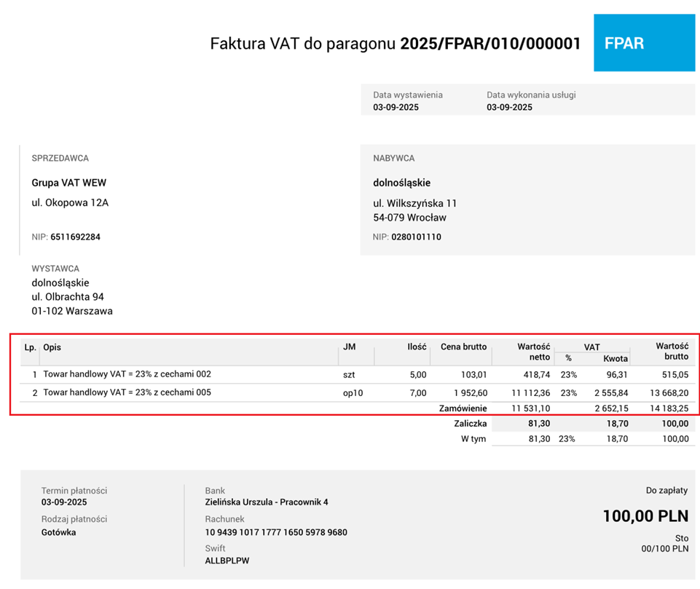
Task: Click the Zamówienie summary label
Action: (x=463, y=408)
